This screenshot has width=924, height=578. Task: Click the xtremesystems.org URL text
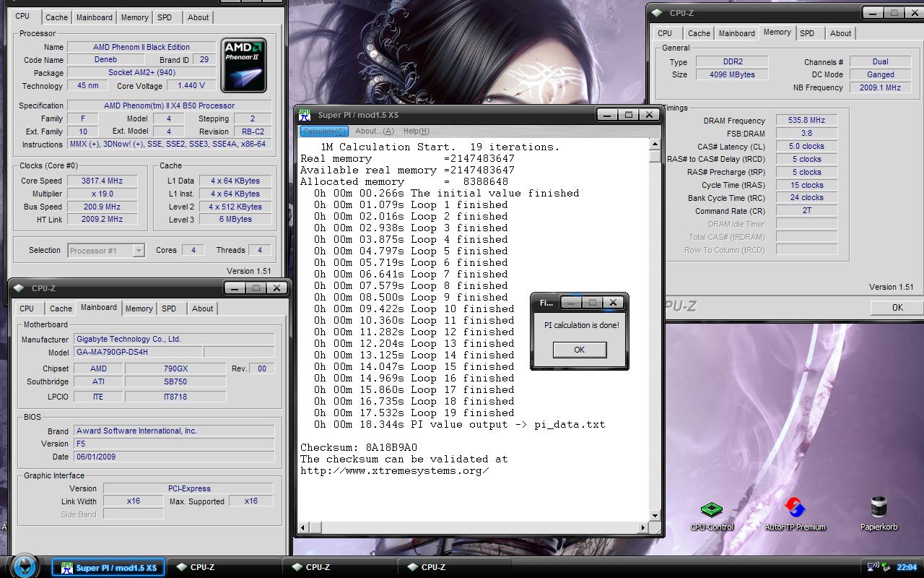(x=395, y=470)
